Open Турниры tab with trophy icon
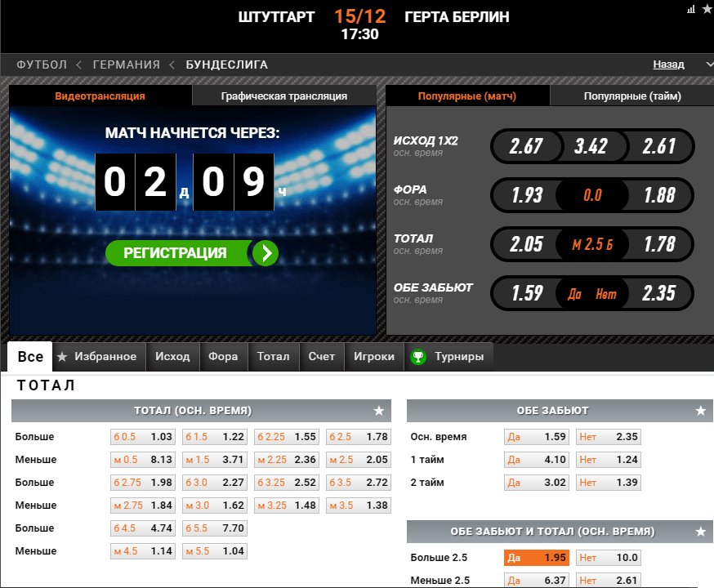Viewport: 714px width, 588px height. pos(448,357)
